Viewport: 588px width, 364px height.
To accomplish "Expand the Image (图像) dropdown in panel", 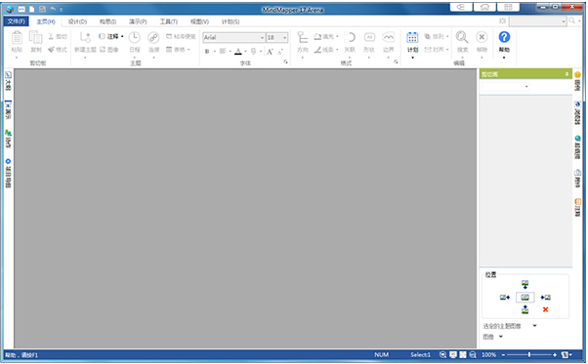I will click(x=501, y=337).
